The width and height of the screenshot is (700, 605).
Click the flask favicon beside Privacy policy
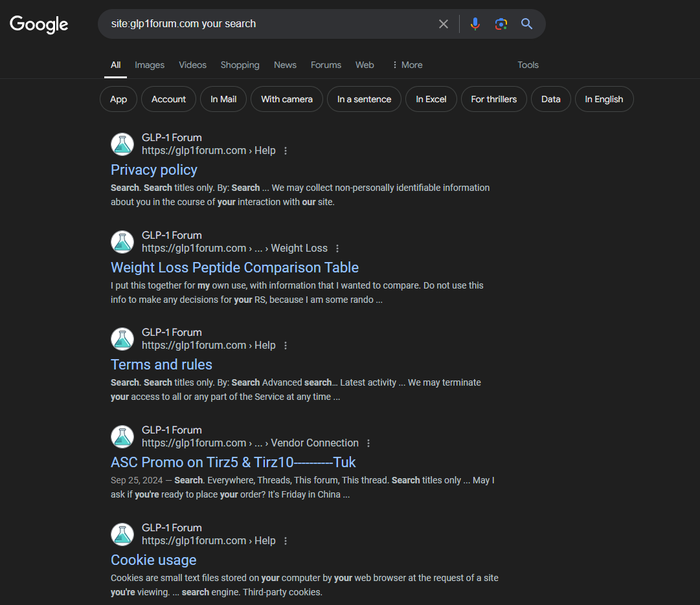122,144
